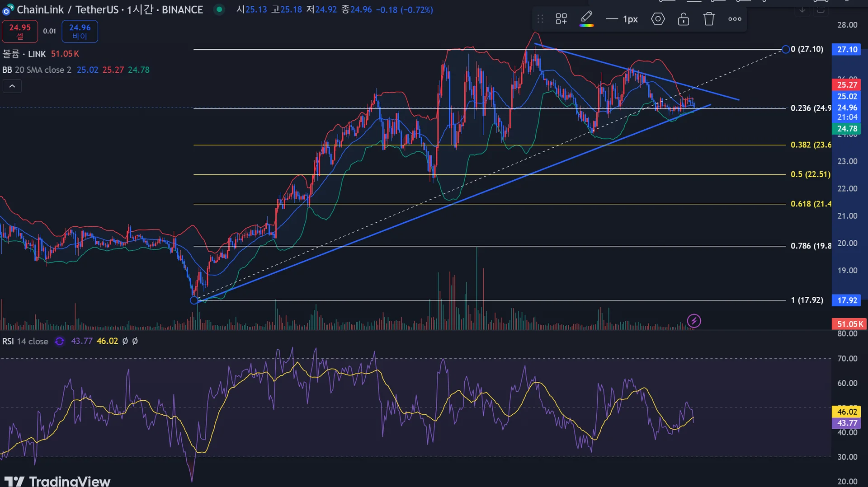This screenshot has height=487, width=868.
Task: Grab the floating toolbar drag handle
Action: [540, 19]
